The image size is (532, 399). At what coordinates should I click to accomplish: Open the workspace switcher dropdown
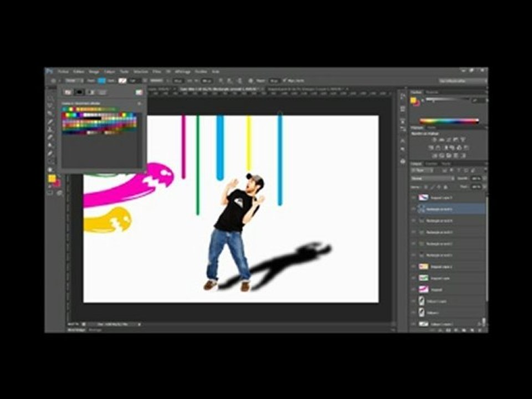click(462, 81)
